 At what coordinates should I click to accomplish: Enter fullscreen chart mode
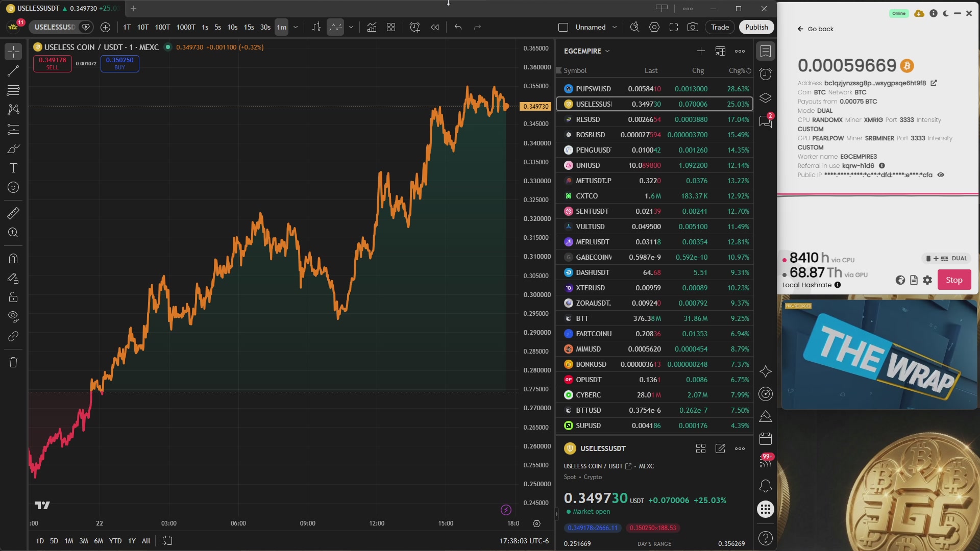[674, 27]
